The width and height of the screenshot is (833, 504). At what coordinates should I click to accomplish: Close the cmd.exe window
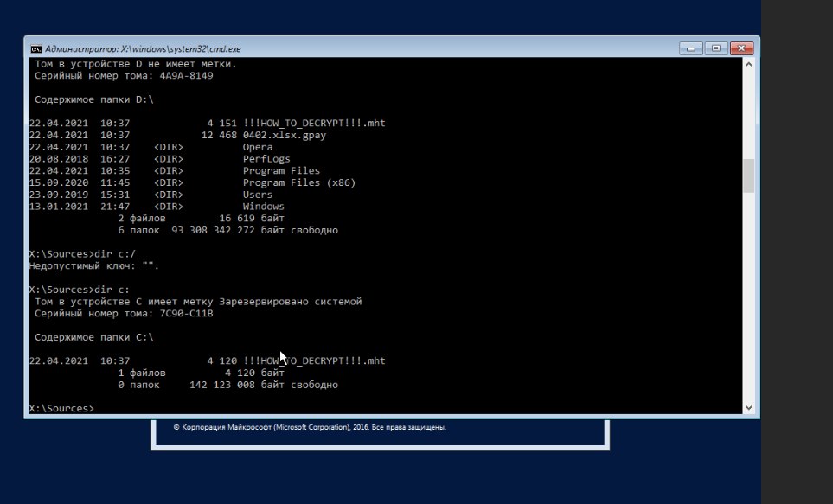741,48
